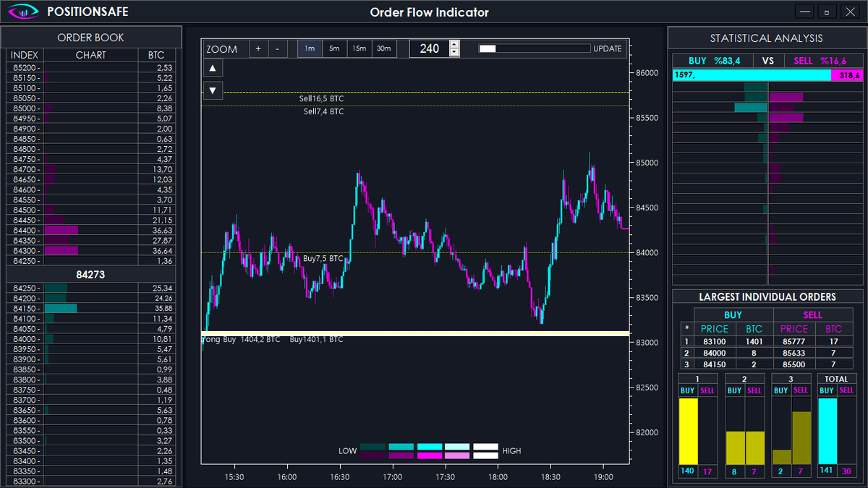Select the 84400 ask row in order book
Viewport: 868px width, 488px height.
(x=90, y=230)
